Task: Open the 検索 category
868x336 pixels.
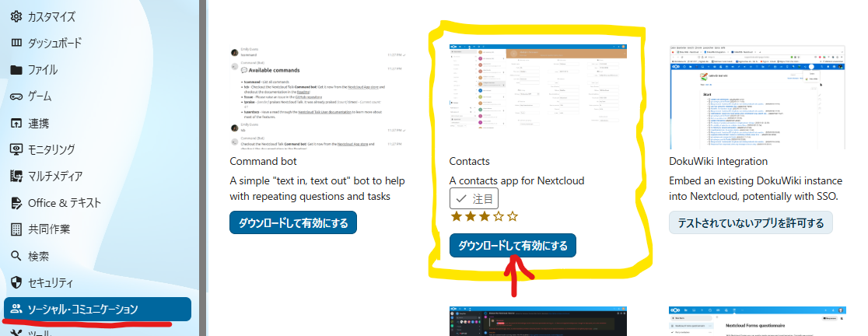Action: click(x=97, y=256)
